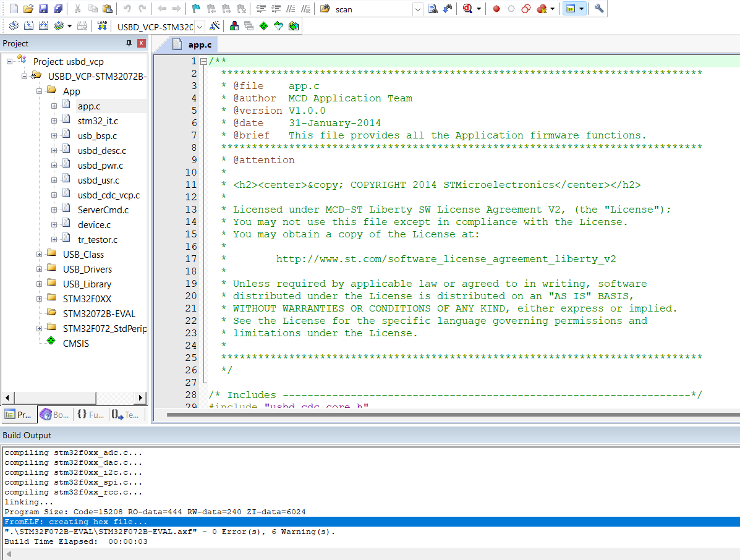Open Configuration using the wrench icon
740x560 pixels.
[599, 9]
